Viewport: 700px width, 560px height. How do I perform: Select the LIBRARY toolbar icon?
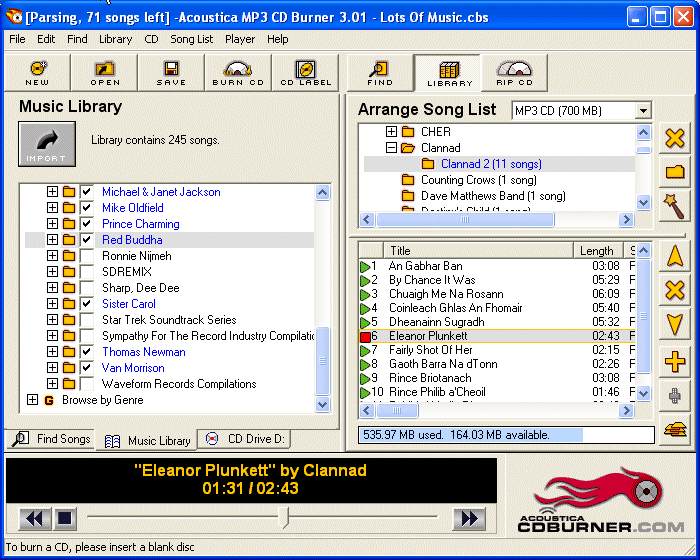tap(448, 73)
